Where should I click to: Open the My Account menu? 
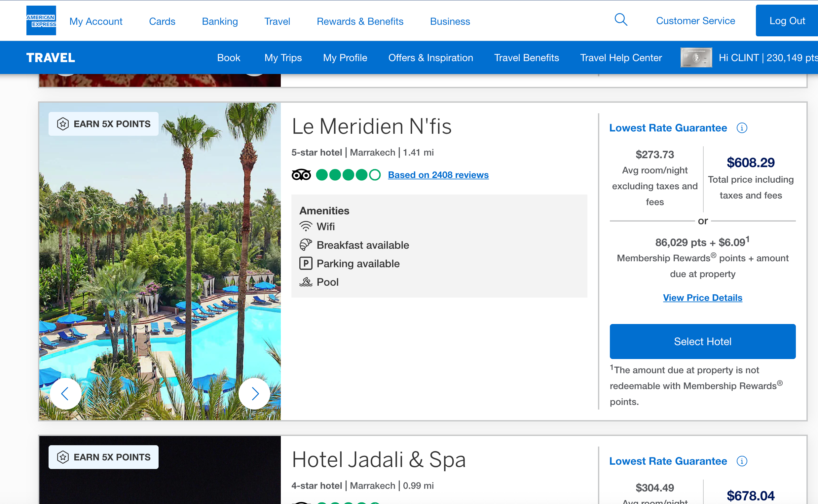pyautogui.click(x=96, y=21)
